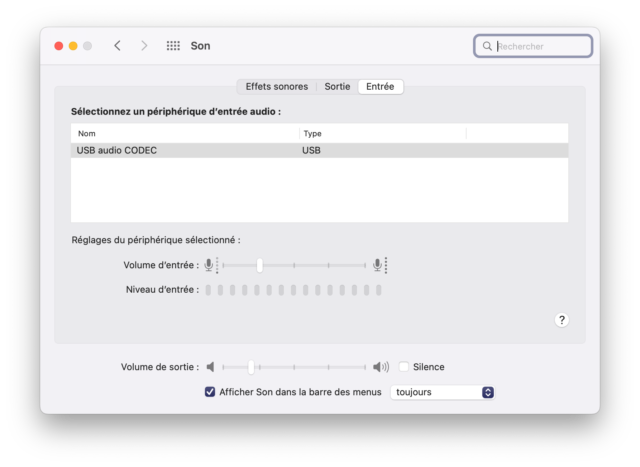640x467 pixels.
Task: Uncheck Afficher Son dans la barre des menus
Action: click(210, 392)
